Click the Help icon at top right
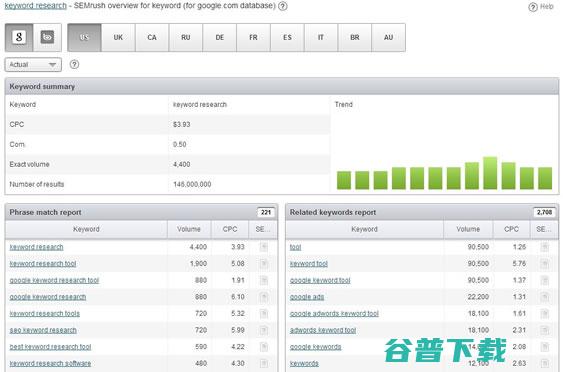The image size is (563, 372). point(541,6)
